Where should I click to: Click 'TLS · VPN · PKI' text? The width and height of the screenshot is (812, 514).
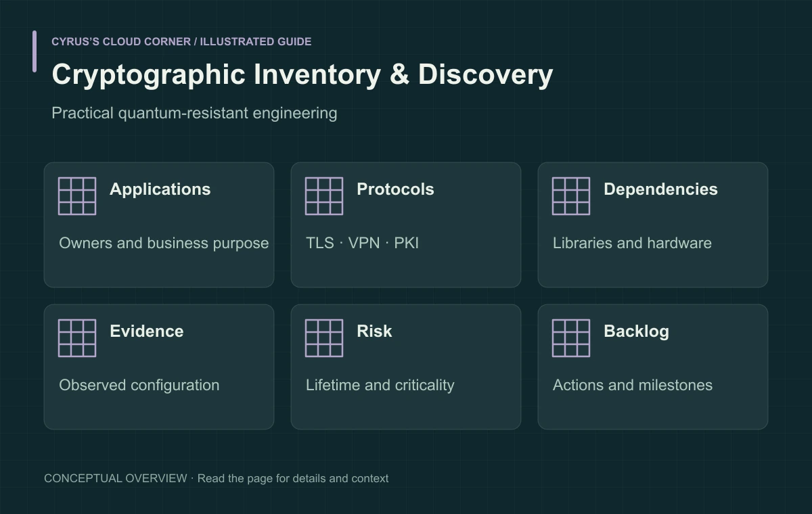click(363, 243)
